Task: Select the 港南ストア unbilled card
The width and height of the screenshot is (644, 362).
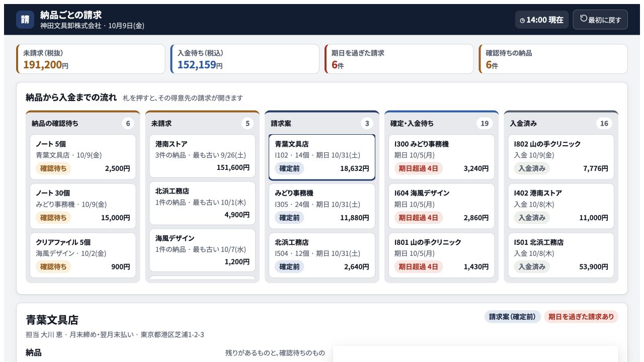Action: click(x=202, y=156)
